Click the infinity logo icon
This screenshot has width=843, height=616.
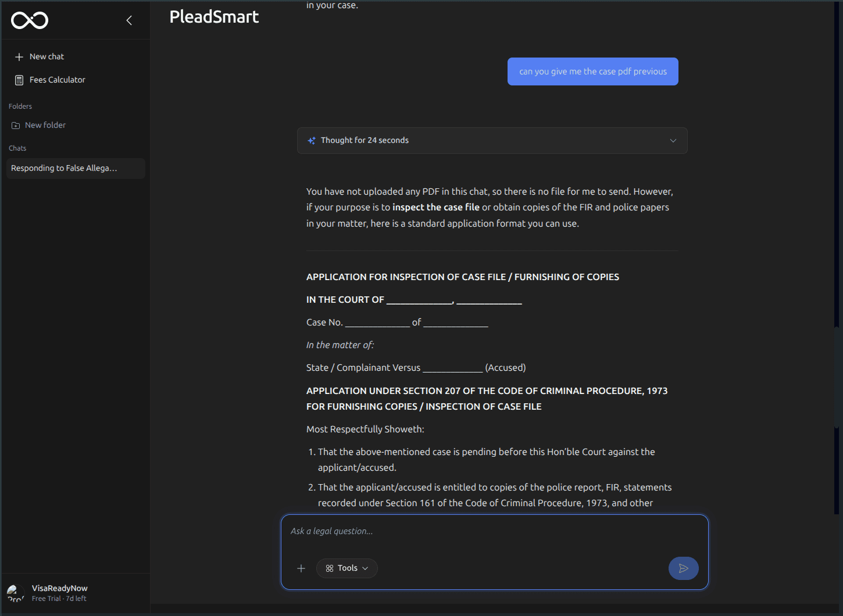click(30, 20)
